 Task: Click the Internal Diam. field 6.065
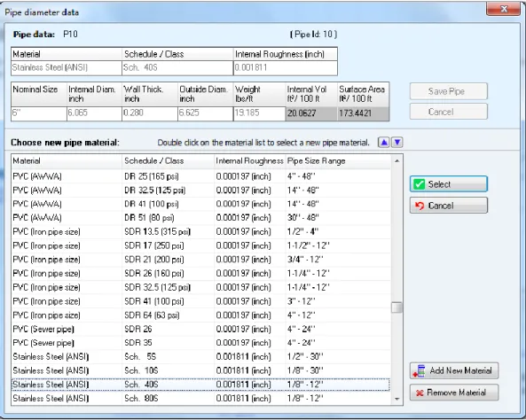tap(94, 113)
